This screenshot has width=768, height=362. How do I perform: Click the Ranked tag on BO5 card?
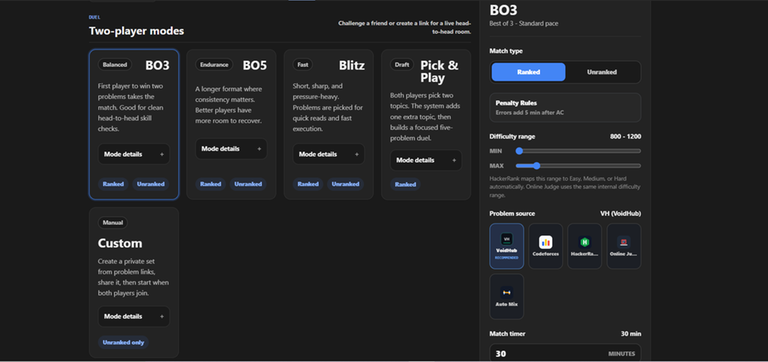[211, 184]
